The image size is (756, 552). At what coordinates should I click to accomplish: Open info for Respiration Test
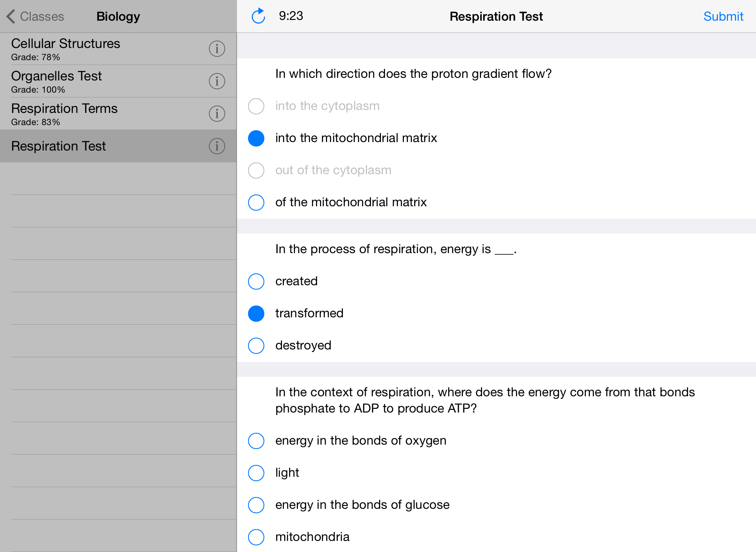(x=217, y=146)
